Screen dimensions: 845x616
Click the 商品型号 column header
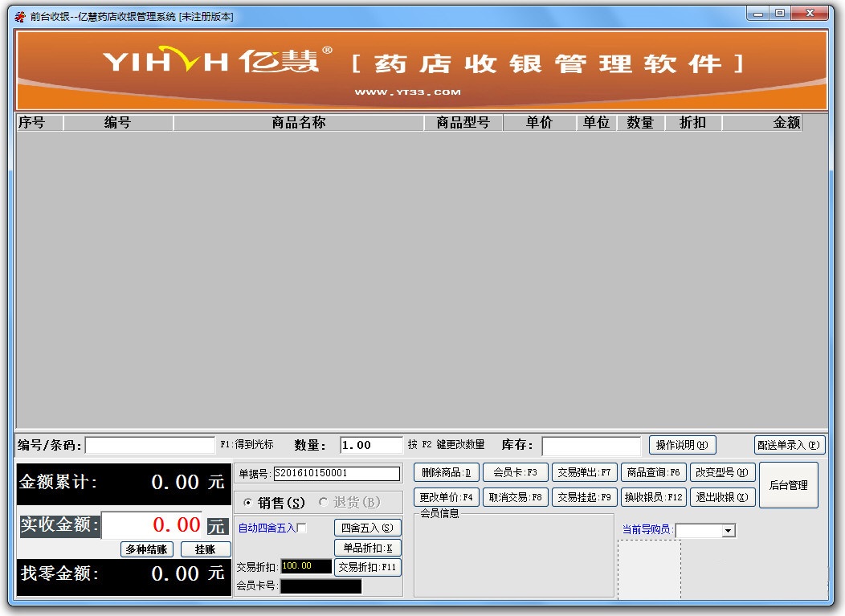[x=463, y=123]
